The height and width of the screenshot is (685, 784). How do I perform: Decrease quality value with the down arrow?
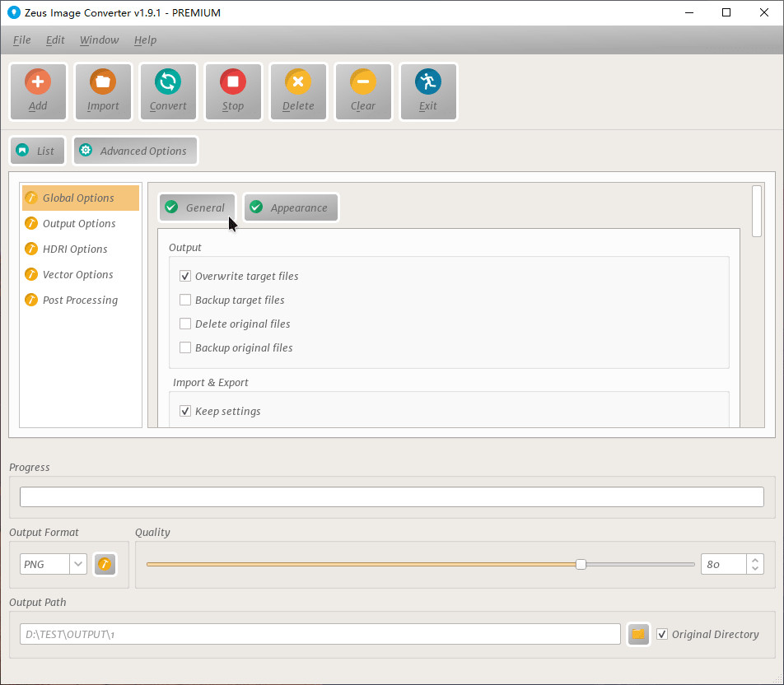point(755,569)
